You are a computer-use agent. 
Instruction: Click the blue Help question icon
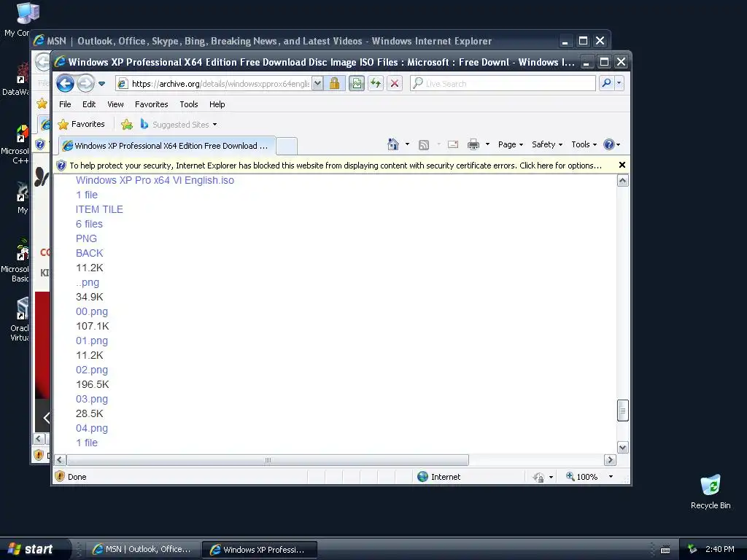click(x=609, y=144)
